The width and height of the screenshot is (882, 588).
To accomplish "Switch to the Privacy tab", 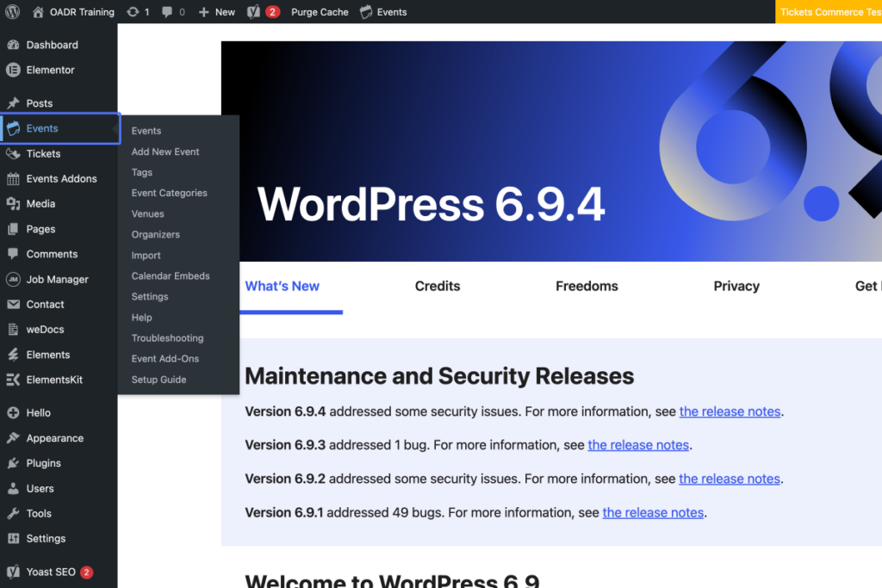I will 736,286.
